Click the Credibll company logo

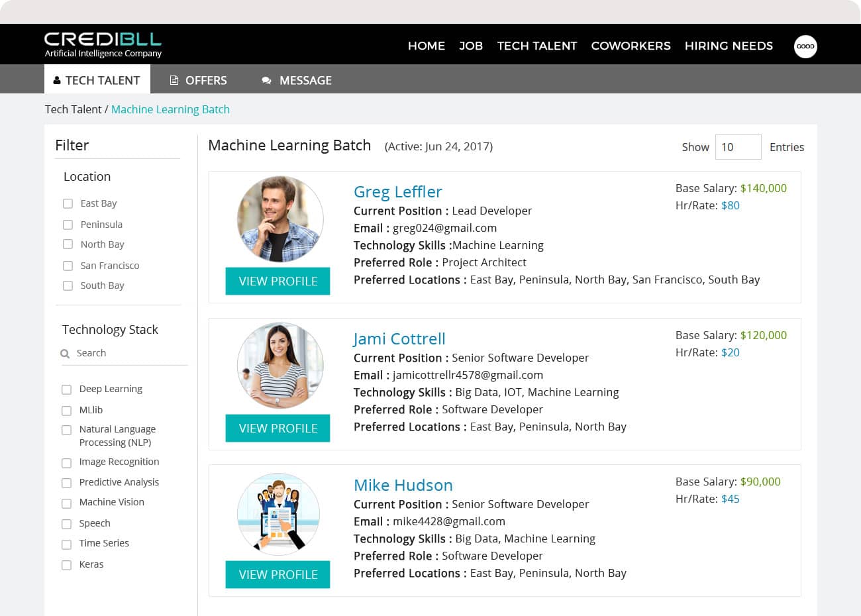pos(102,44)
